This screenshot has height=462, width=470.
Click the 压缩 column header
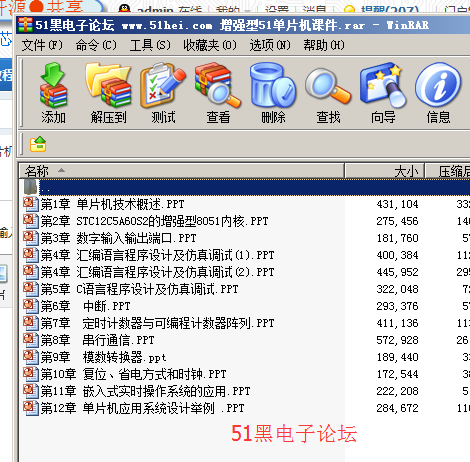point(448,171)
